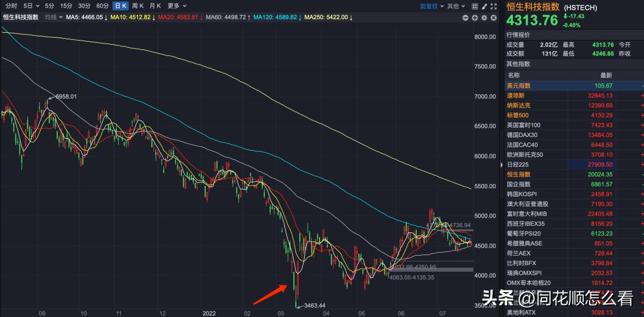Open the 前复权 adjustment dropdown
The height and width of the screenshot is (317, 644).
click(x=432, y=6)
